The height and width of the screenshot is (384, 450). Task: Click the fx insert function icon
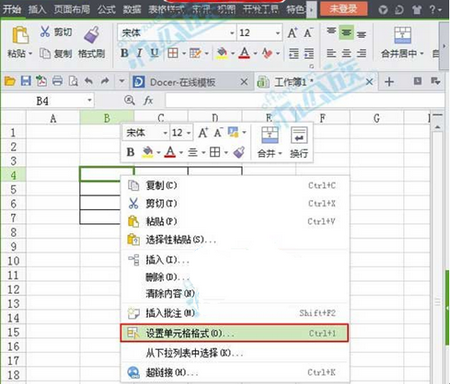click(x=148, y=100)
